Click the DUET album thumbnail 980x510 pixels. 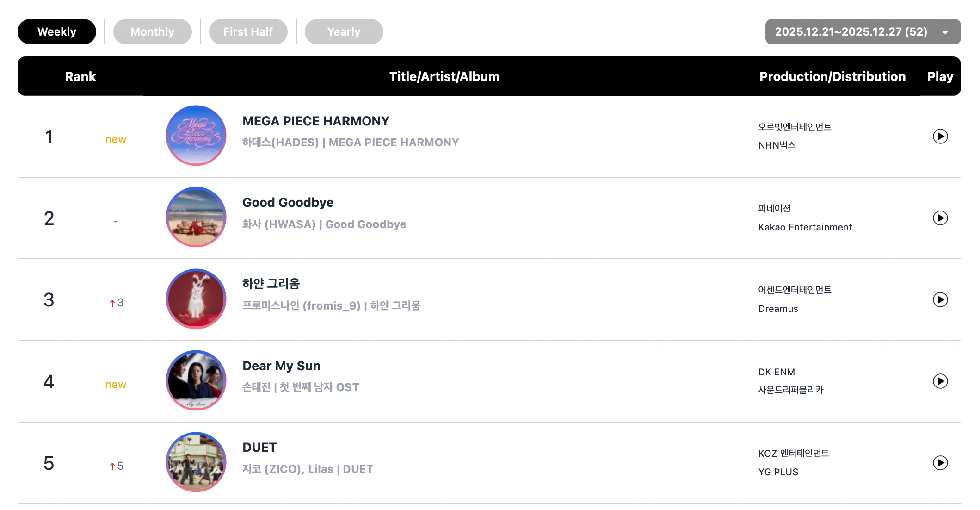pyautogui.click(x=196, y=462)
